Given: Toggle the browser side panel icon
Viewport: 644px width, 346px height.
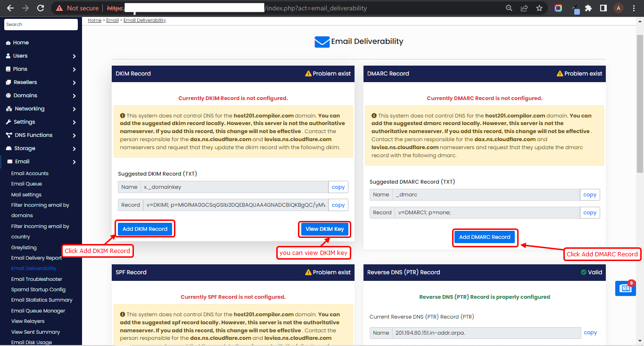Looking at the screenshot, I should point(603,8).
